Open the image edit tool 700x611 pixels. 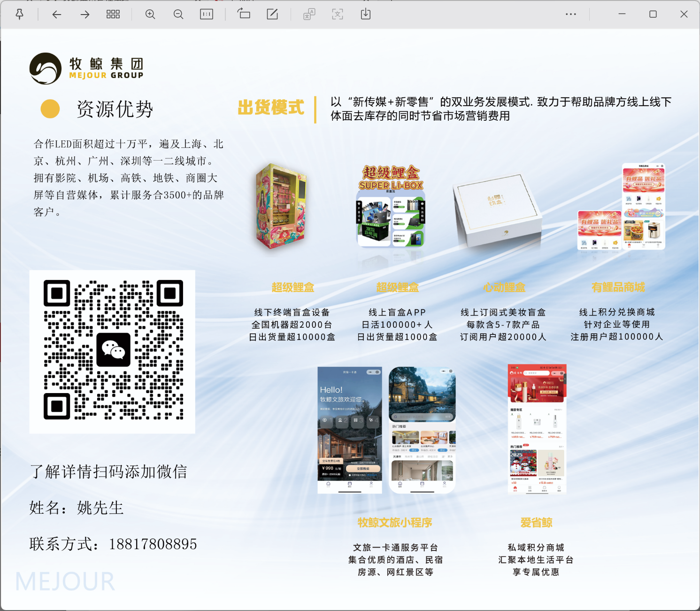pyautogui.click(x=272, y=14)
